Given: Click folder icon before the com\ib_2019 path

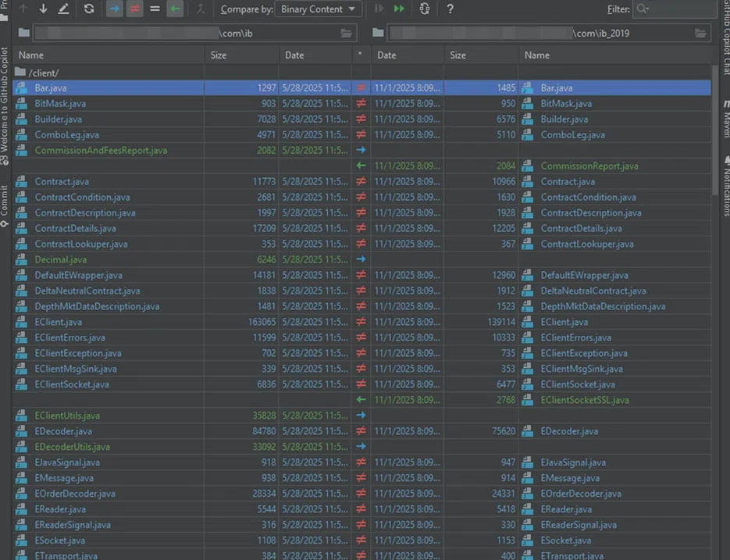Looking at the screenshot, I should (x=378, y=33).
